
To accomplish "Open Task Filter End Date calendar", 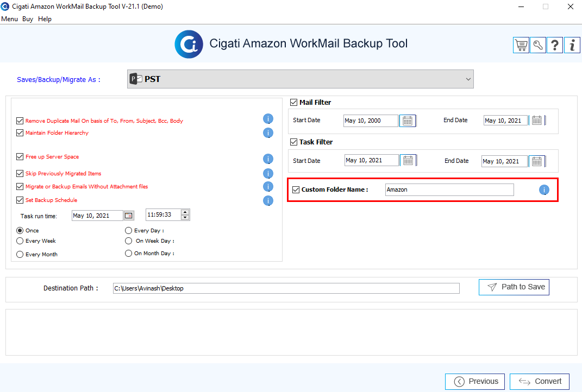I will (537, 161).
